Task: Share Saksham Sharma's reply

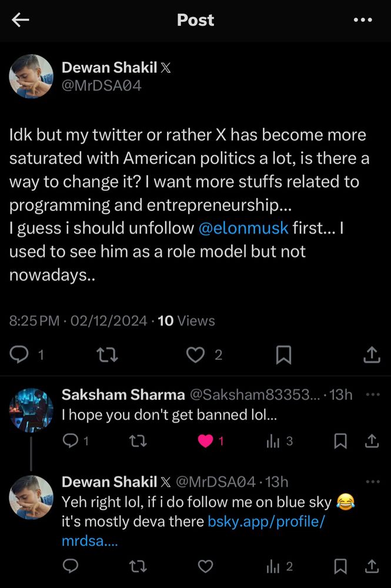Action: pos(372,441)
